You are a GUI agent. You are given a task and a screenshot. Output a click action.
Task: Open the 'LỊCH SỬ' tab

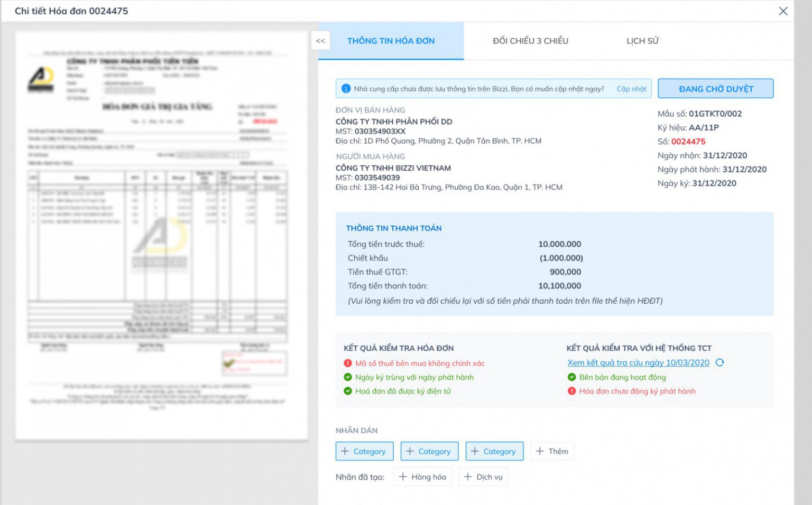tap(643, 40)
